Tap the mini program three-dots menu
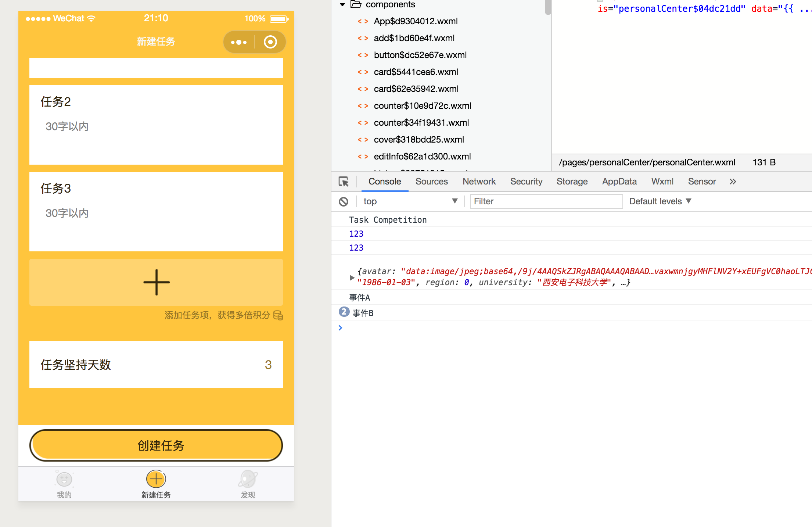Viewport: 812px width, 527px height. (239, 42)
